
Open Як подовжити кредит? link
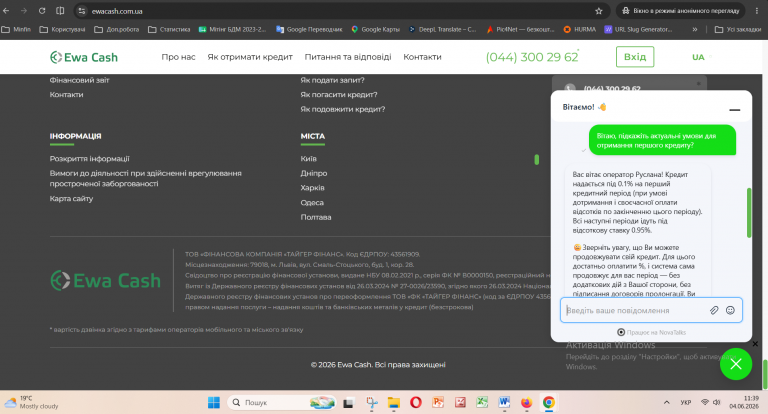(342, 109)
